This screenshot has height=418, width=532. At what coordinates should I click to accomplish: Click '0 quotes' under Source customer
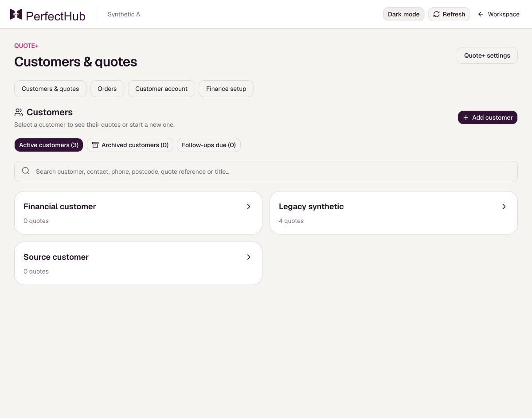click(36, 271)
